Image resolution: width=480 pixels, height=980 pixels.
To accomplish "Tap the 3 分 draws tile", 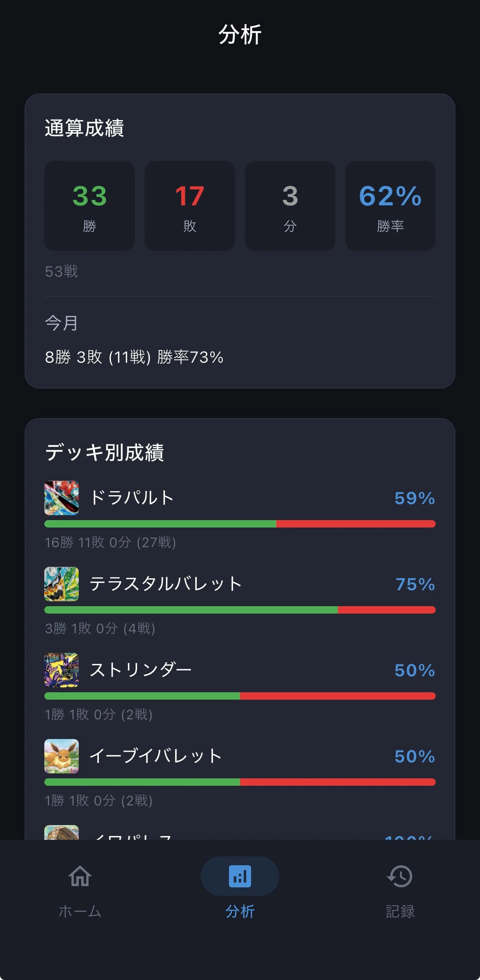I will click(290, 206).
